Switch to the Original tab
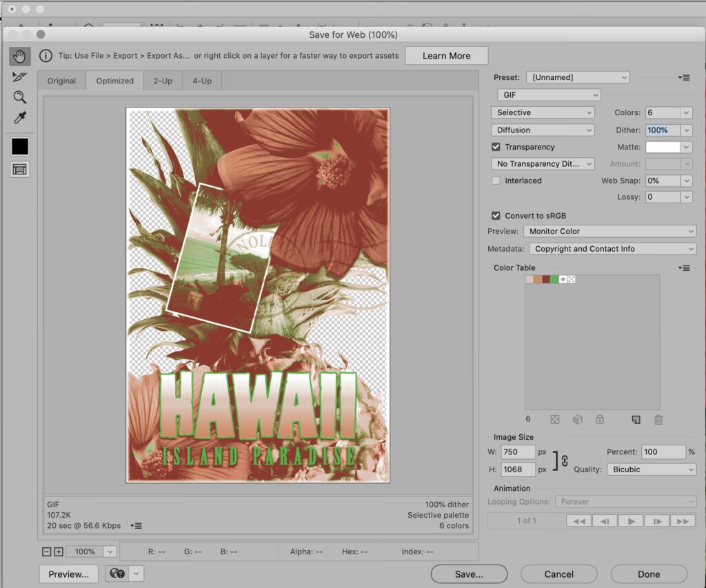This screenshot has height=588, width=706. (61, 81)
